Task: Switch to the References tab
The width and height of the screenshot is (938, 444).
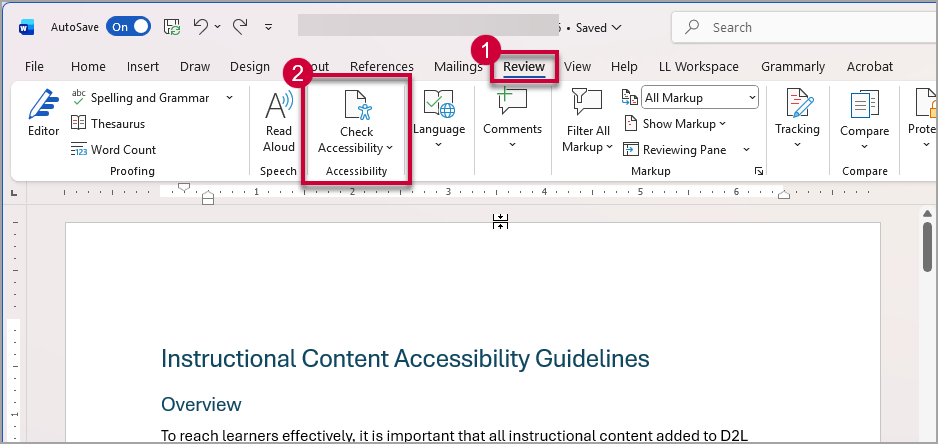Action: [x=382, y=66]
